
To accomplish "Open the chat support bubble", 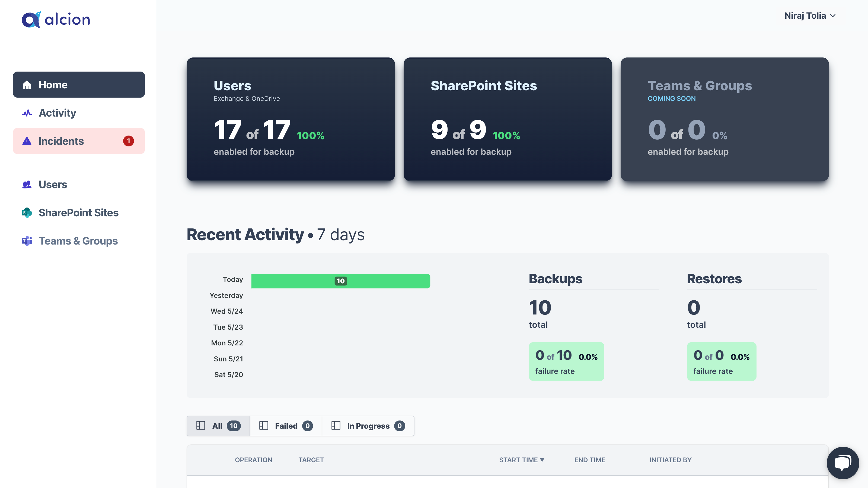I will click(843, 463).
